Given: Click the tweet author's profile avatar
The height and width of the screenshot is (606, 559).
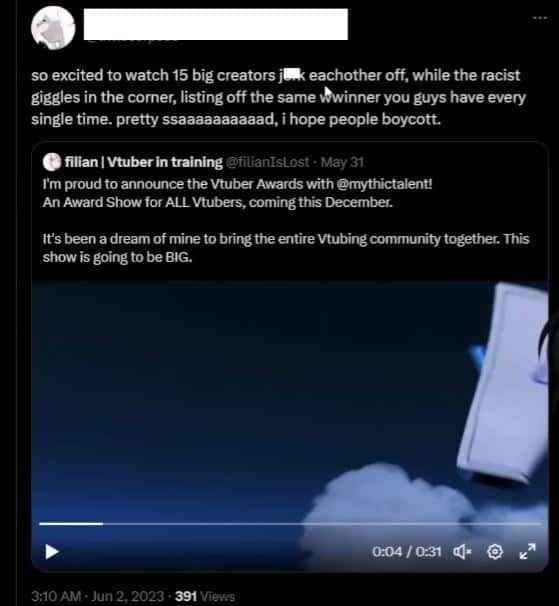Looking at the screenshot, I should point(53,28).
